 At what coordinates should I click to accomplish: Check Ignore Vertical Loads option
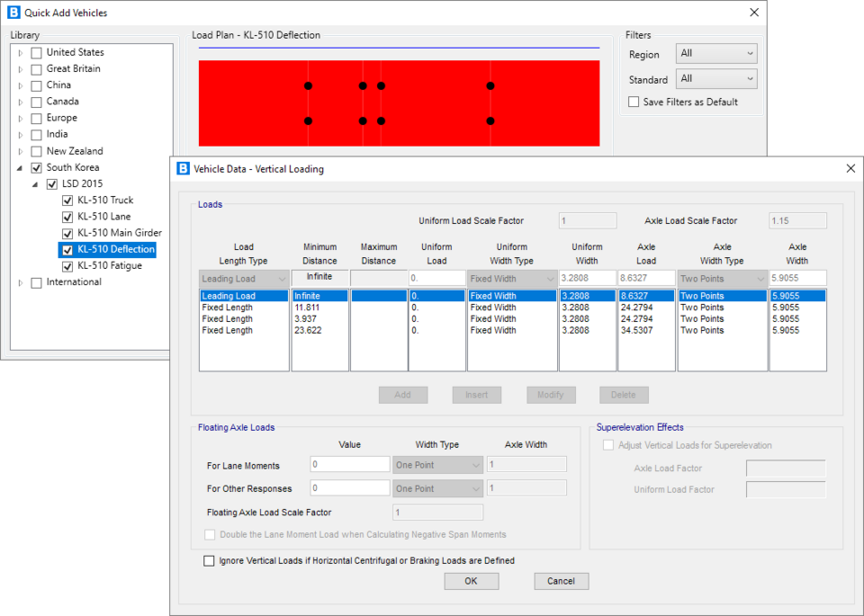click(210, 560)
